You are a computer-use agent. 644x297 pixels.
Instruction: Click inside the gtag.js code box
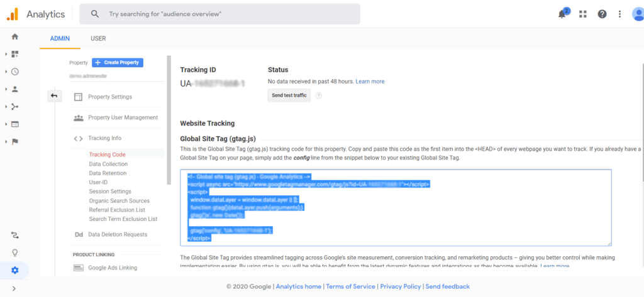tap(396, 208)
